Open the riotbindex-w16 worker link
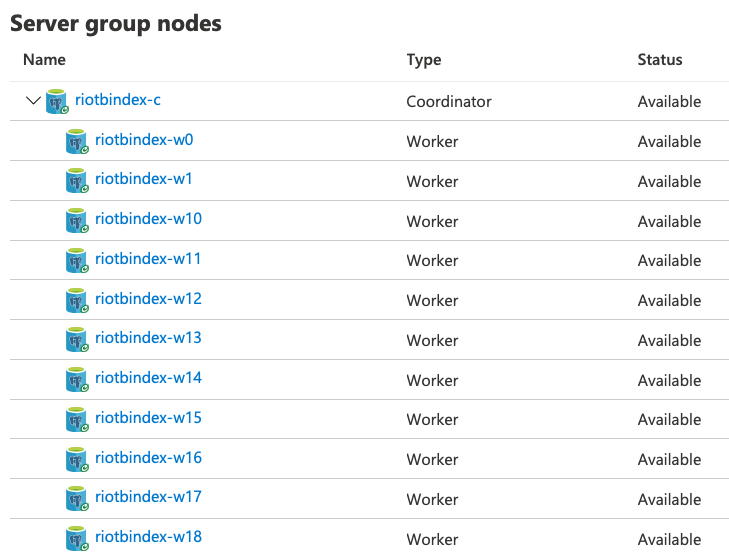 [x=148, y=457]
